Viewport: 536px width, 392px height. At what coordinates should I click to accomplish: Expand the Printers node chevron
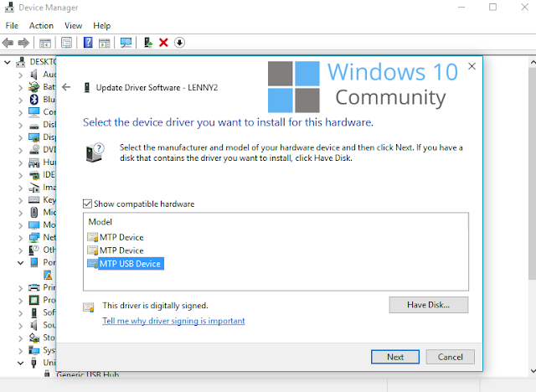click(x=20, y=288)
